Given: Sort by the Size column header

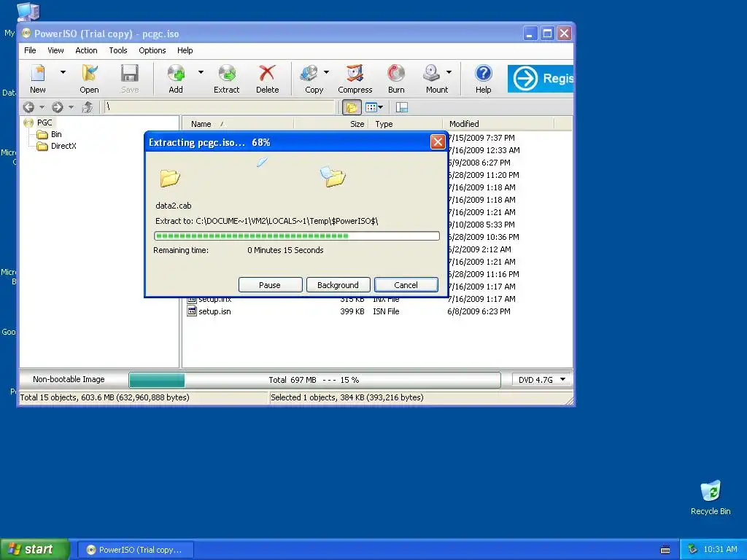Looking at the screenshot, I should tap(330, 124).
